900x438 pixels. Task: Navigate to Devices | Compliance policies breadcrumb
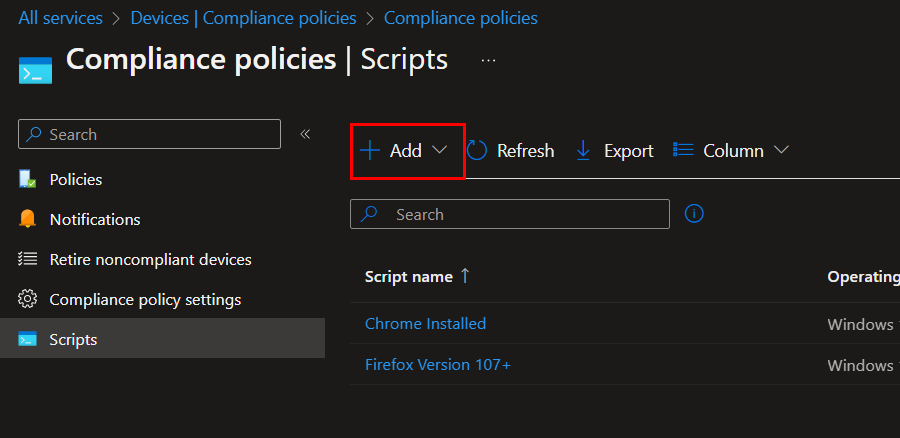click(243, 18)
